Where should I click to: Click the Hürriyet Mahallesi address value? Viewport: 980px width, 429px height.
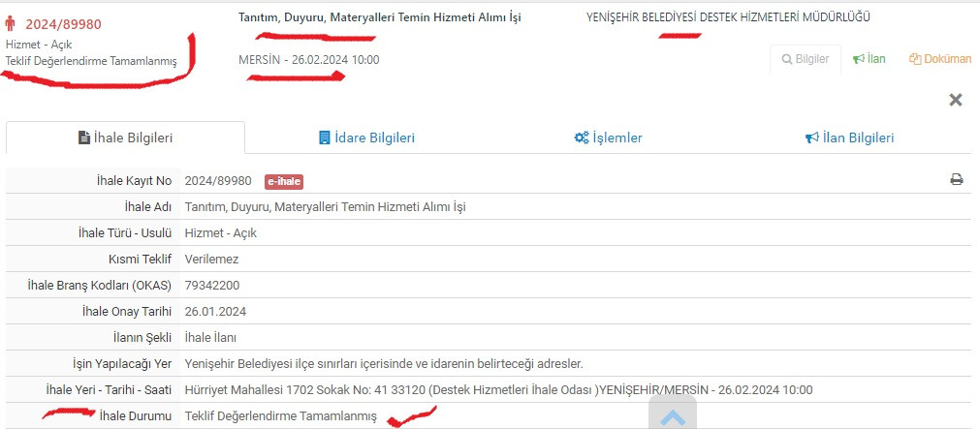coord(499,390)
